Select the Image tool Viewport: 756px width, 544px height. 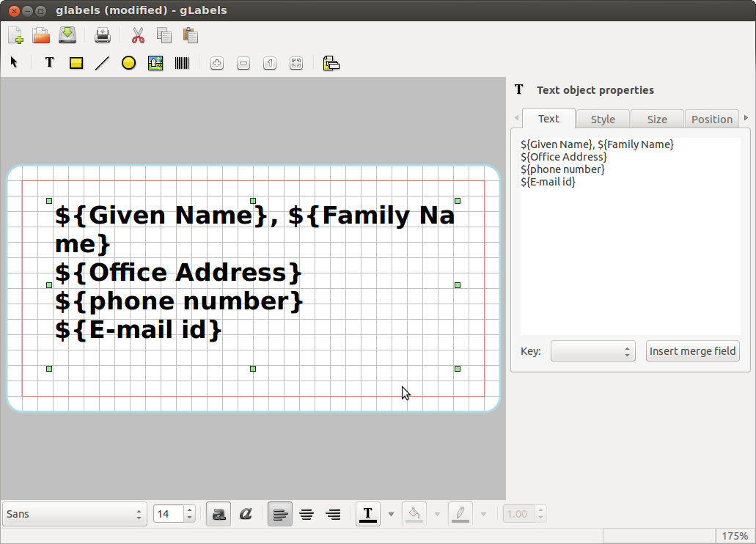(155, 63)
